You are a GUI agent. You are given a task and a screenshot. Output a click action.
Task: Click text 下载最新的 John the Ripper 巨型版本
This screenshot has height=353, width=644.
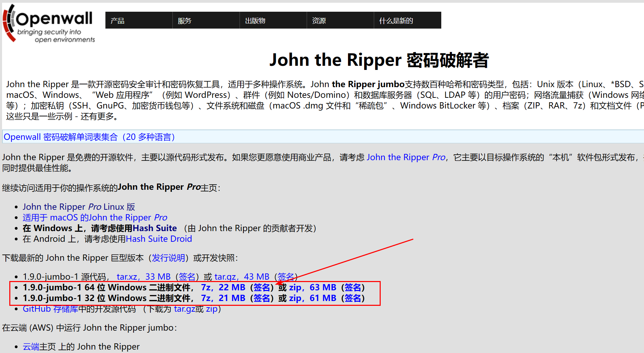[x=73, y=258]
